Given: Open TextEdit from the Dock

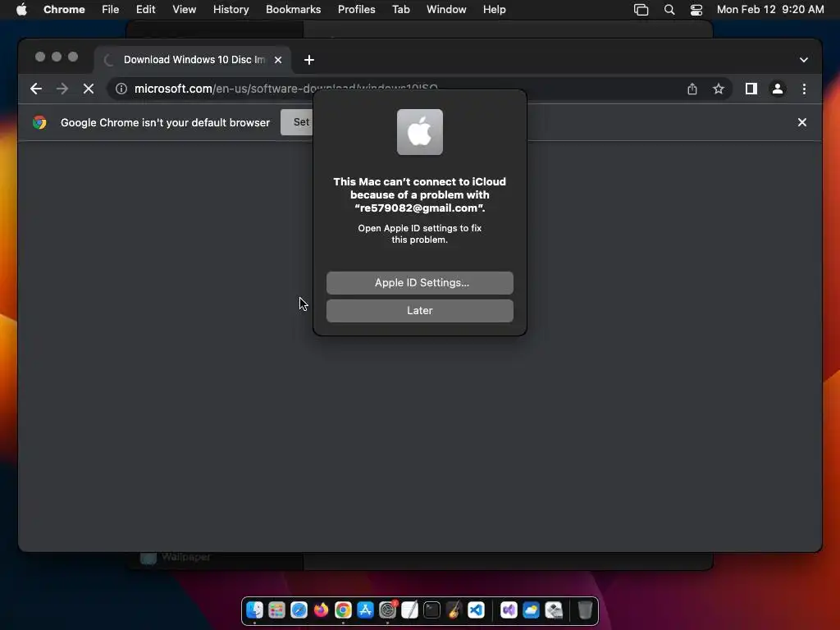Looking at the screenshot, I should [409, 610].
